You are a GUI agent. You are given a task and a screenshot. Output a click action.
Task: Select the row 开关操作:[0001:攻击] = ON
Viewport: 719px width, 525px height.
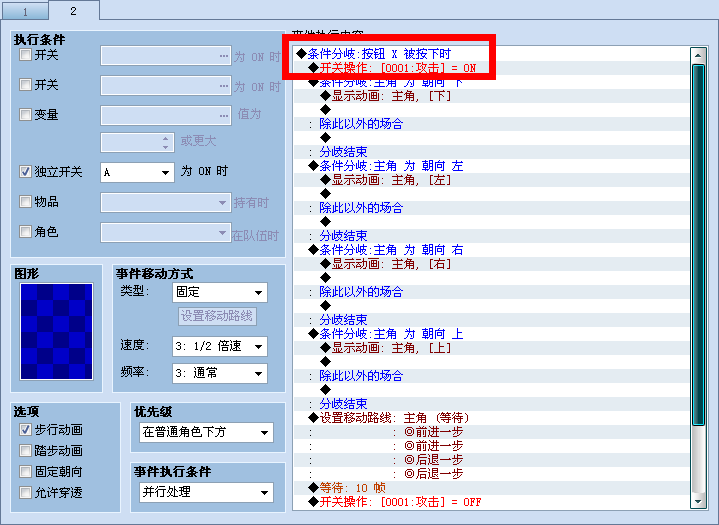[x=491, y=68]
